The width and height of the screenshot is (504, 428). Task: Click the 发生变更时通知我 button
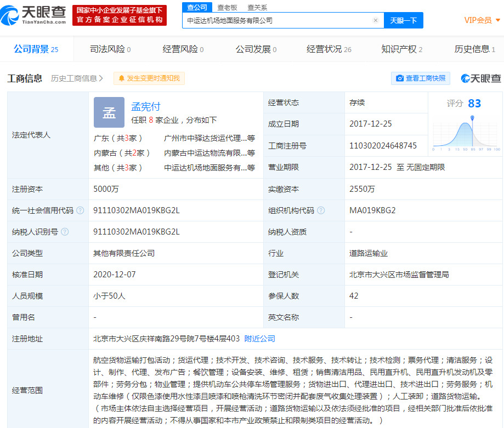pyautogui.click(x=149, y=78)
